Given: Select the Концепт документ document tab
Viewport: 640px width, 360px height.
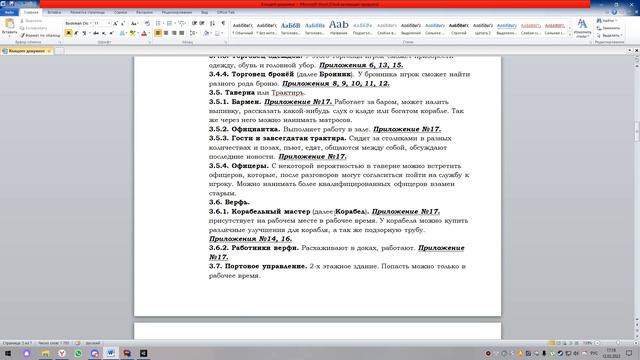Looking at the screenshot, I should coord(27,51).
